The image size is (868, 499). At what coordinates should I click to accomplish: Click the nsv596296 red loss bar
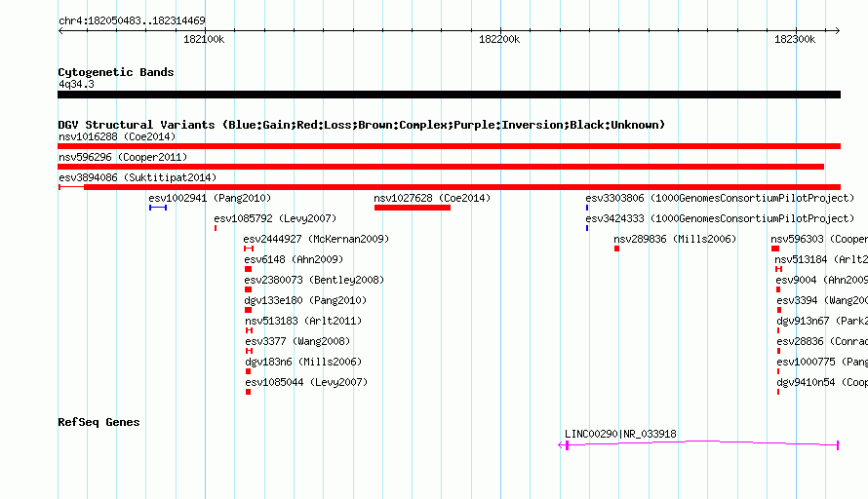441,167
